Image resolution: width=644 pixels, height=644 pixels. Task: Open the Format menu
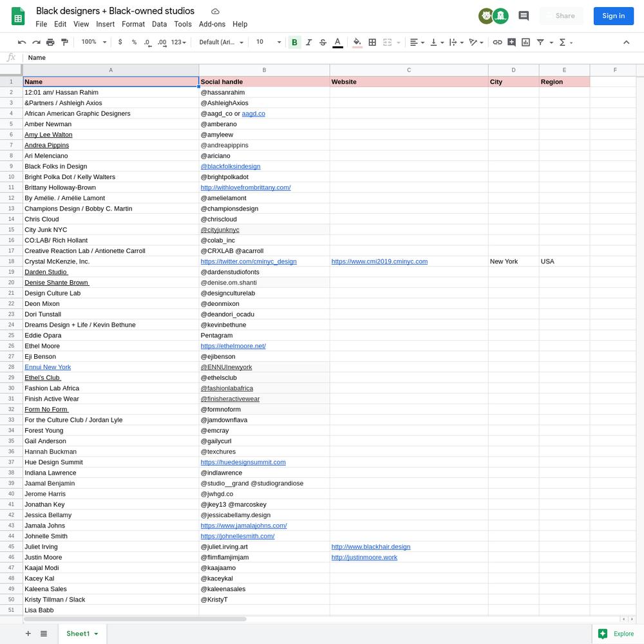133,24
